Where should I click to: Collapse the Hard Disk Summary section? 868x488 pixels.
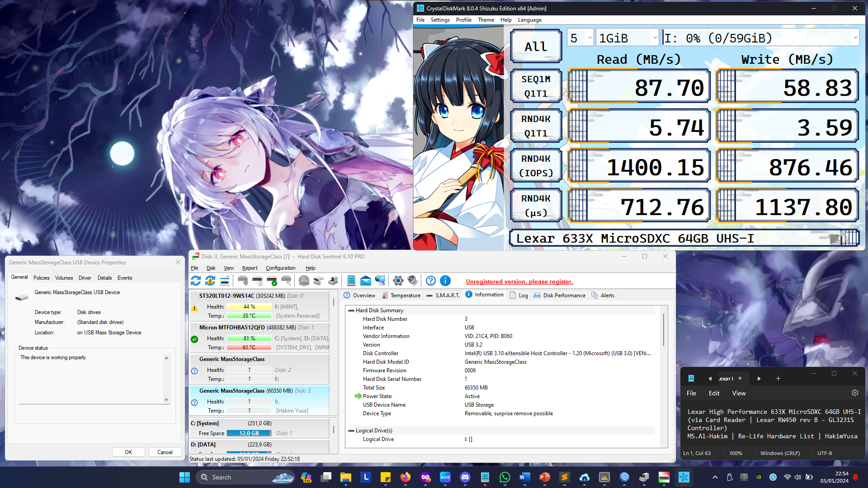click(x=351, y=310)
